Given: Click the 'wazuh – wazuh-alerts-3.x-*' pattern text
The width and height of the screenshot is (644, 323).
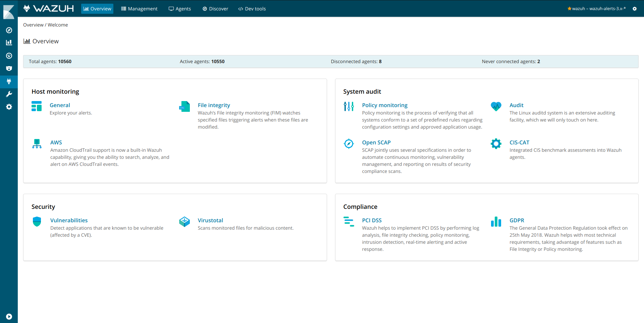Looking at the screenshot, I should click(599, 9).
